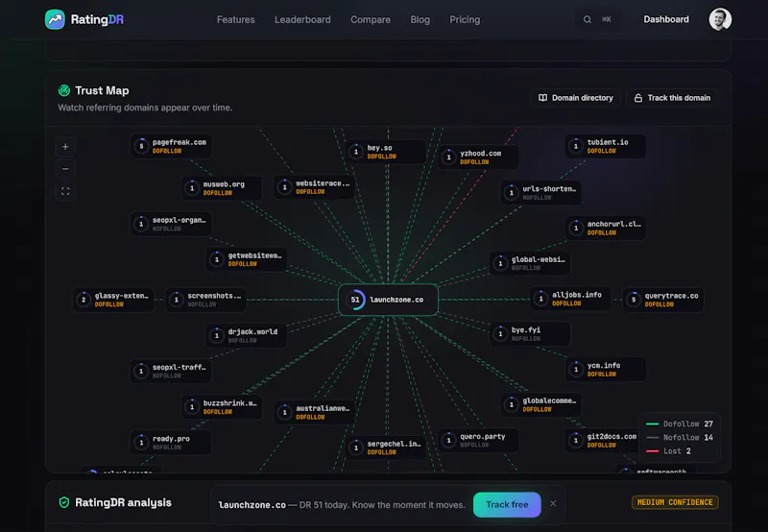
Task: Click the urls-shorten node
Action: (541, 192)
